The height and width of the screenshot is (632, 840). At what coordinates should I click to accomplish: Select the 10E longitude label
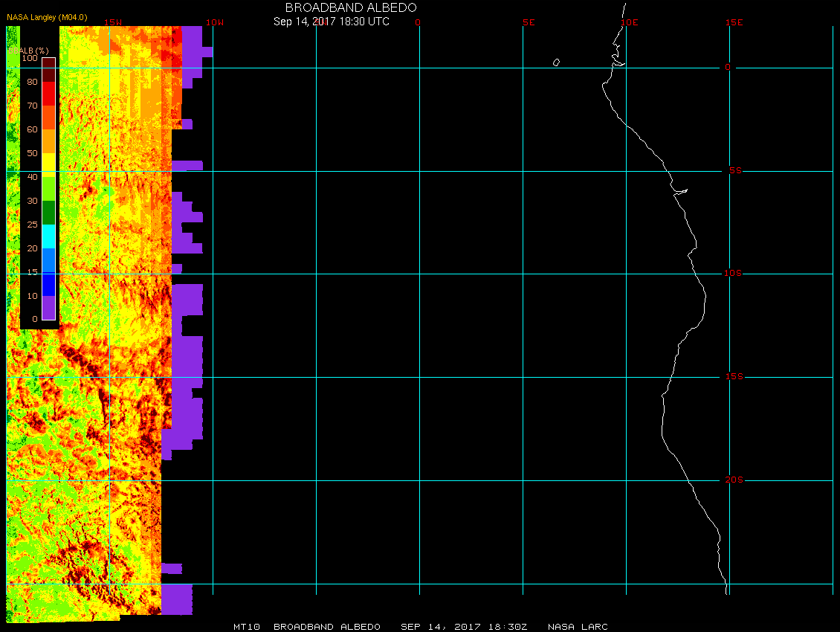coord(629,22)
